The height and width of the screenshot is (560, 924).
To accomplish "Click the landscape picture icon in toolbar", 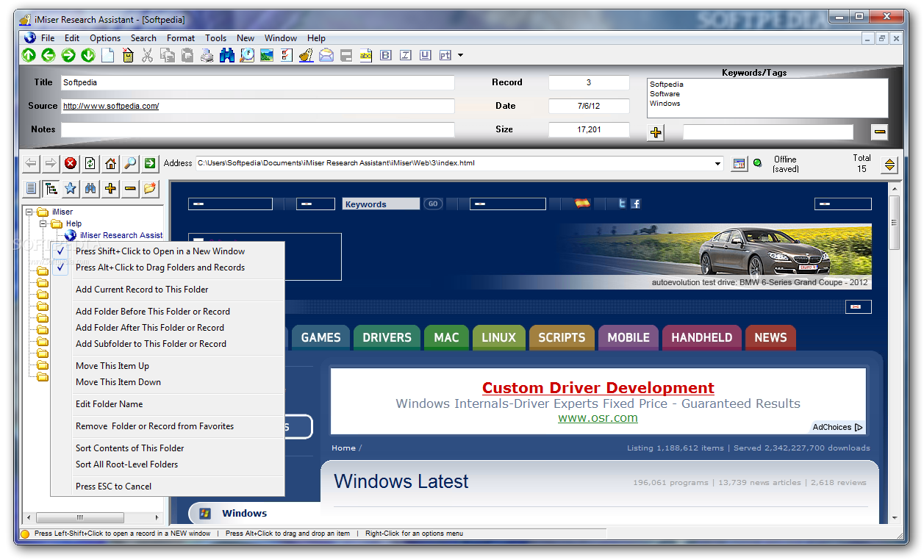I will coord(267,55).
